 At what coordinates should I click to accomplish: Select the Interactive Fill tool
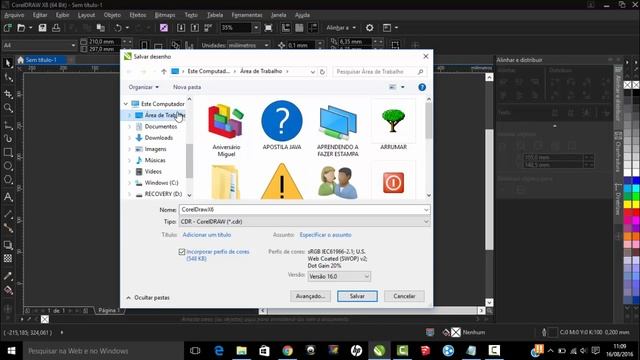[8, 291]
